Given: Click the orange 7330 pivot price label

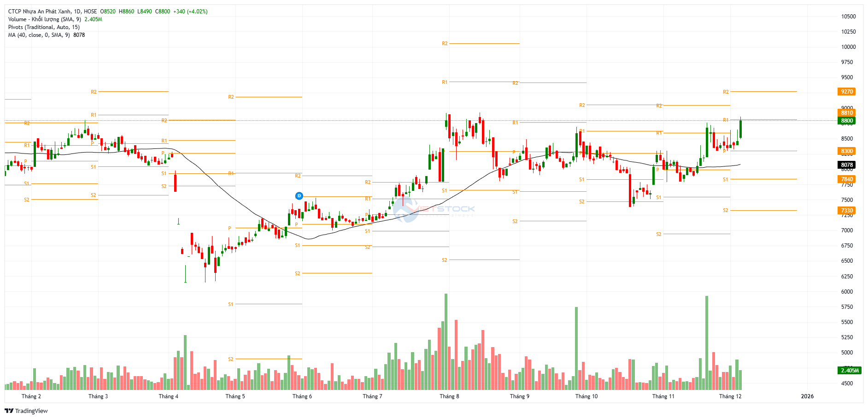Looking at the screenshot, I should (x=847, y=211).
